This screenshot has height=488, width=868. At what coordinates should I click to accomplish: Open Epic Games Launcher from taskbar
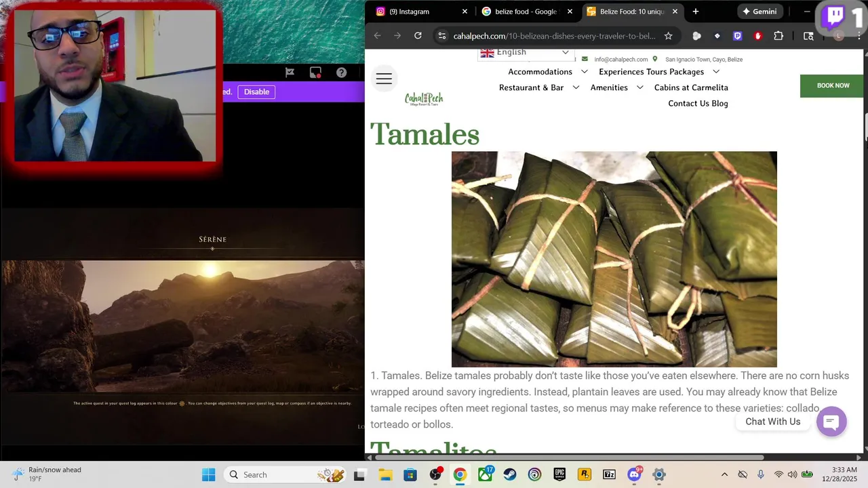pos(559,474)
